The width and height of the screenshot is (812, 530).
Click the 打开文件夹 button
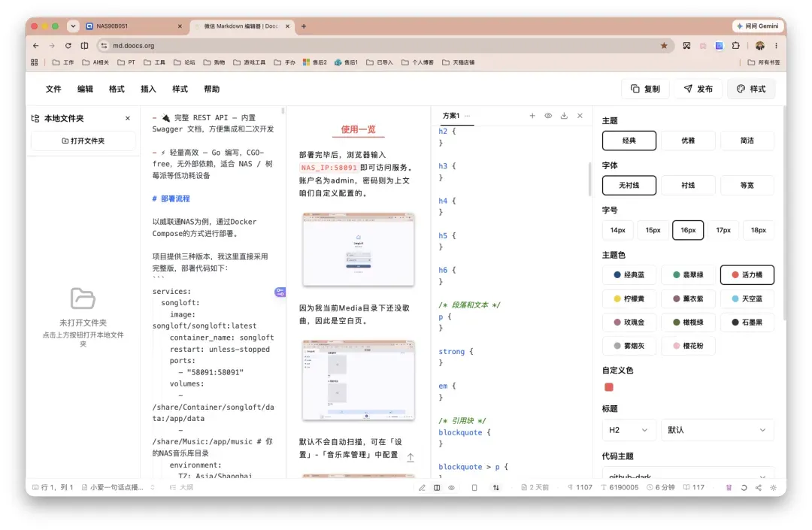coord(83,141)
